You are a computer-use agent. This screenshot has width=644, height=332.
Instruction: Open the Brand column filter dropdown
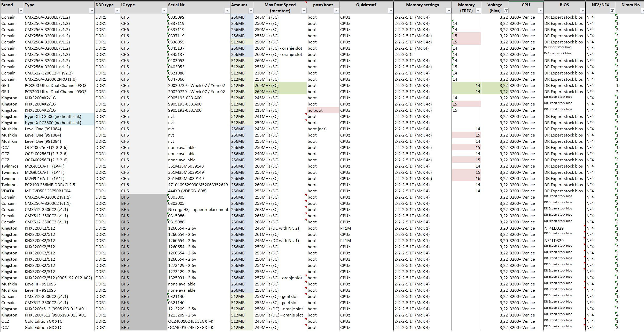21,11
